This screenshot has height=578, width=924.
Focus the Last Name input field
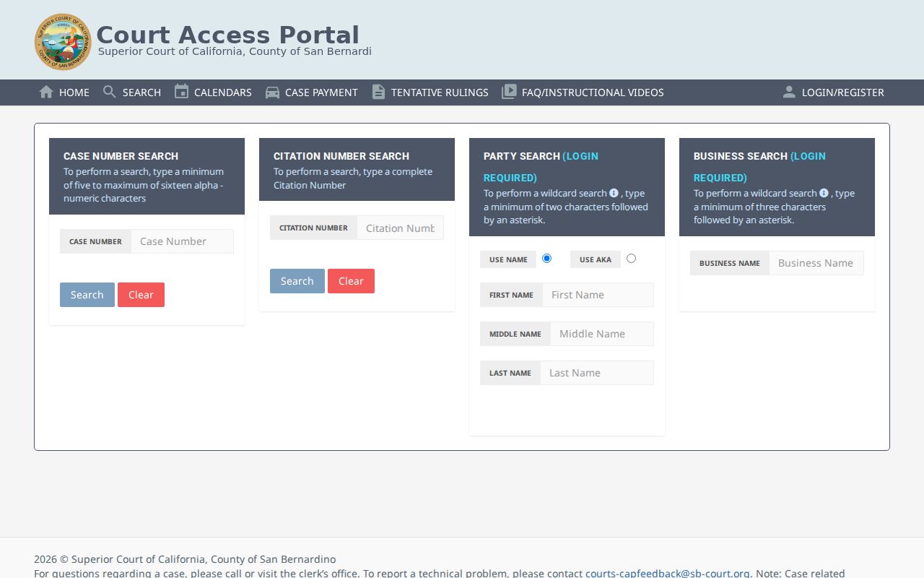coord(597,373)
